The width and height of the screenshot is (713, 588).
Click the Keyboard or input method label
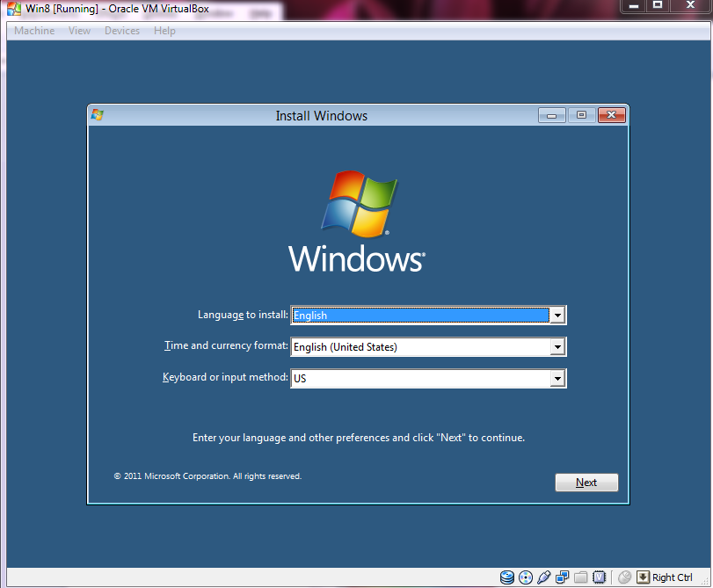point(225,377)
